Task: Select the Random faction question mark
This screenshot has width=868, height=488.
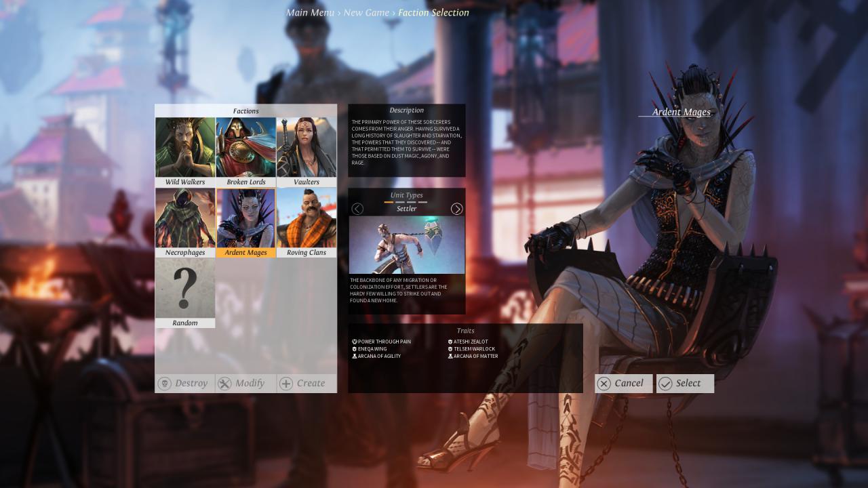Action: 185,289
